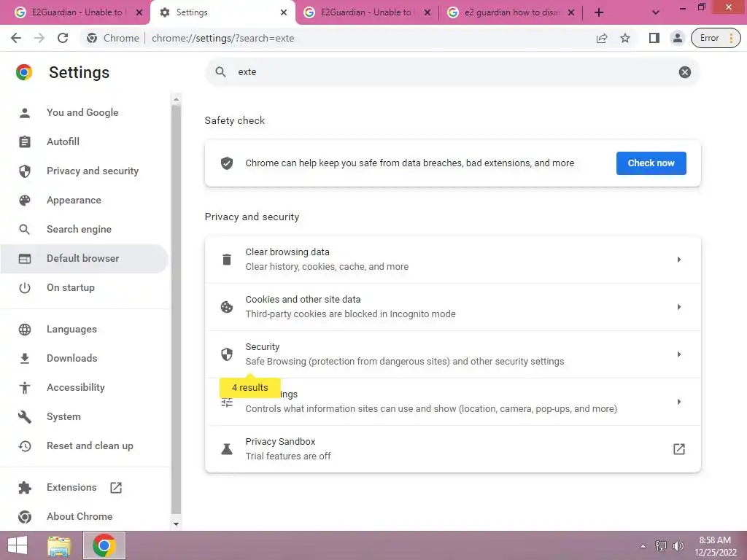The height and width of the screenshot is (560, 747).
Task: Switch to e2 guardian how to disable tab
Action: [x=511, y=12]
